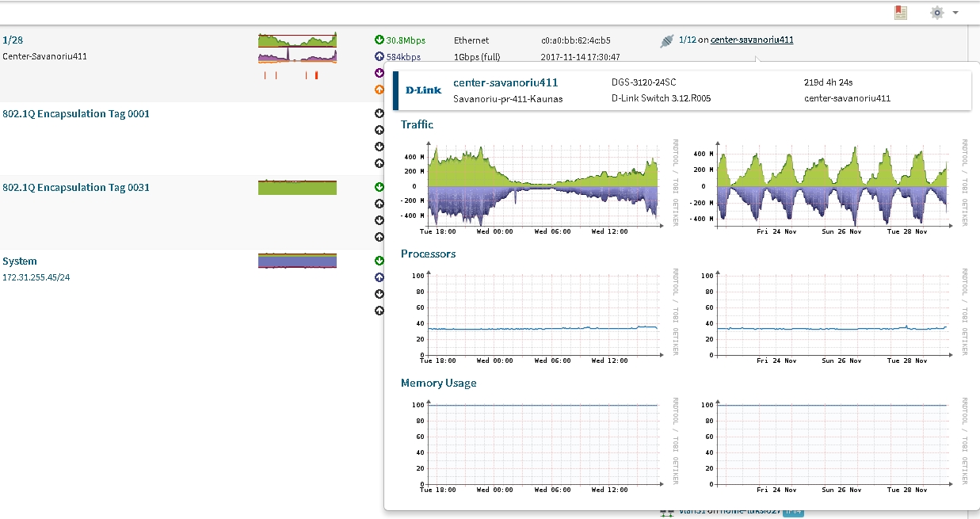Open the 1/12 port link
Screen dimensions: 980x519
click(x=688, y=40)
